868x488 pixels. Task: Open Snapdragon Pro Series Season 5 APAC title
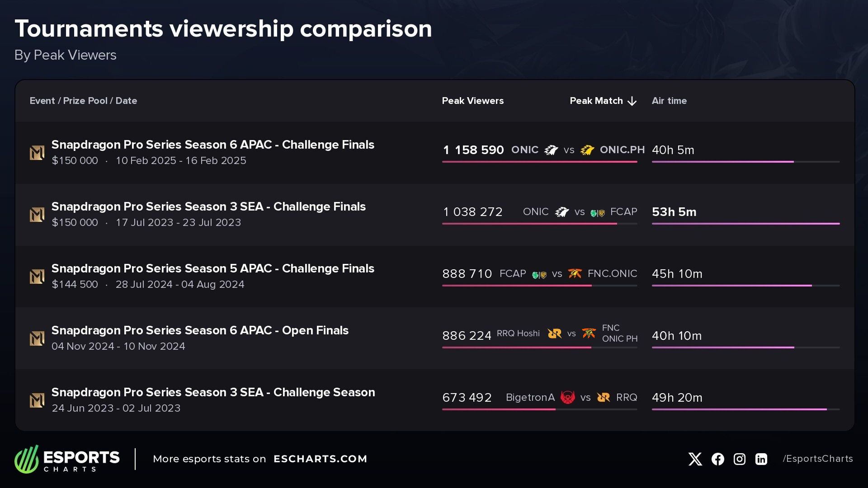coord(212,268)
